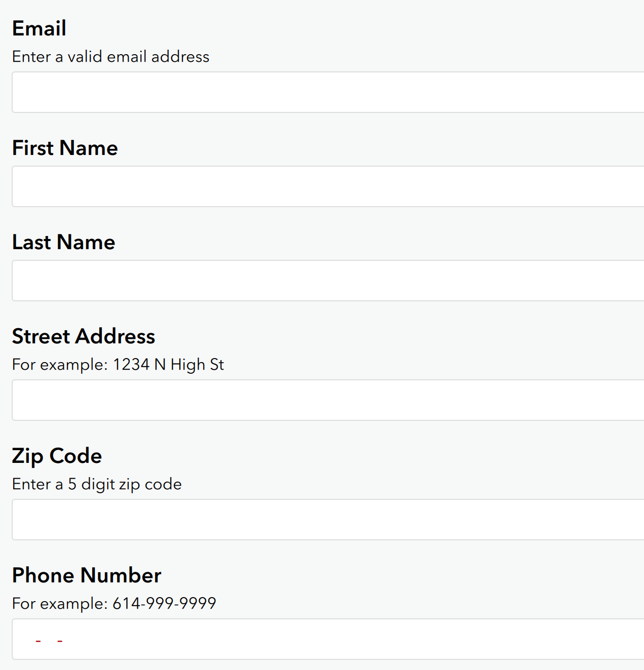Click the first red dash in phone mask
The width and height of the screenshot is (644, 670).
pyautogui.click(x=38, y=641)
